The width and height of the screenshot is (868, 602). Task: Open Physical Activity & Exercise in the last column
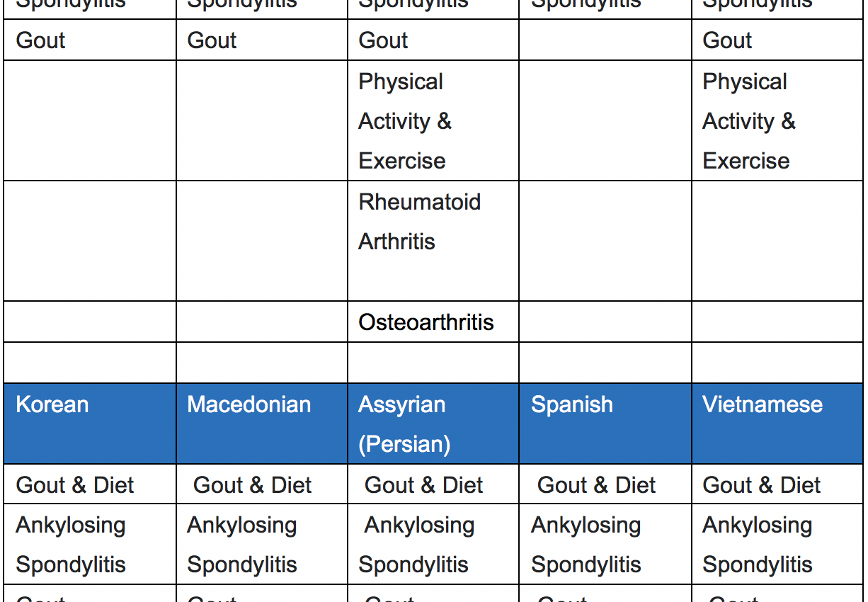(749, 121)
